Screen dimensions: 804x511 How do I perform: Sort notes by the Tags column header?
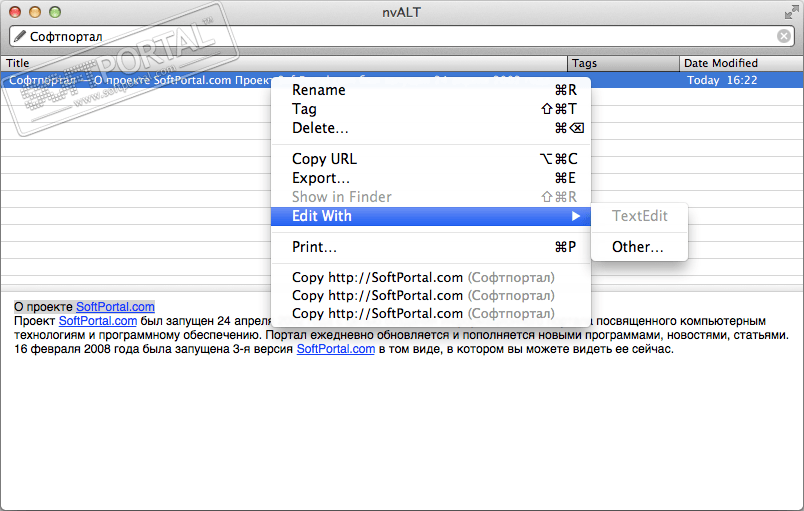point(624,63)
